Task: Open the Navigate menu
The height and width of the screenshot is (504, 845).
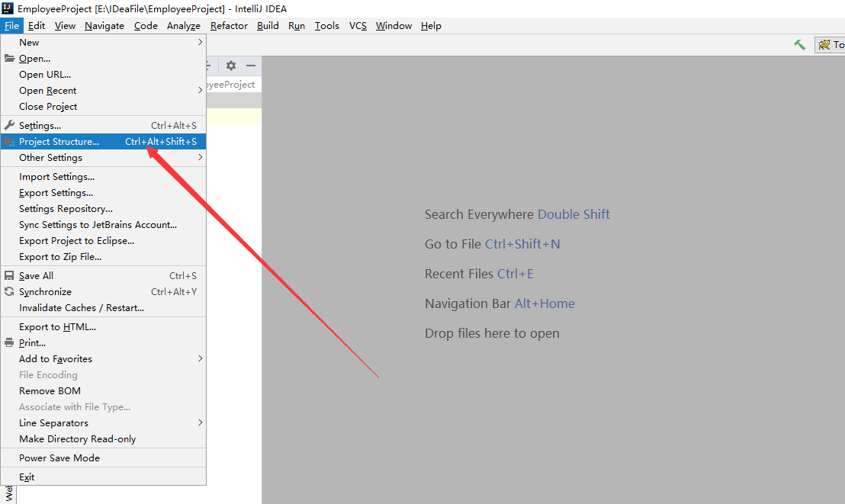Action: (104, 25)
